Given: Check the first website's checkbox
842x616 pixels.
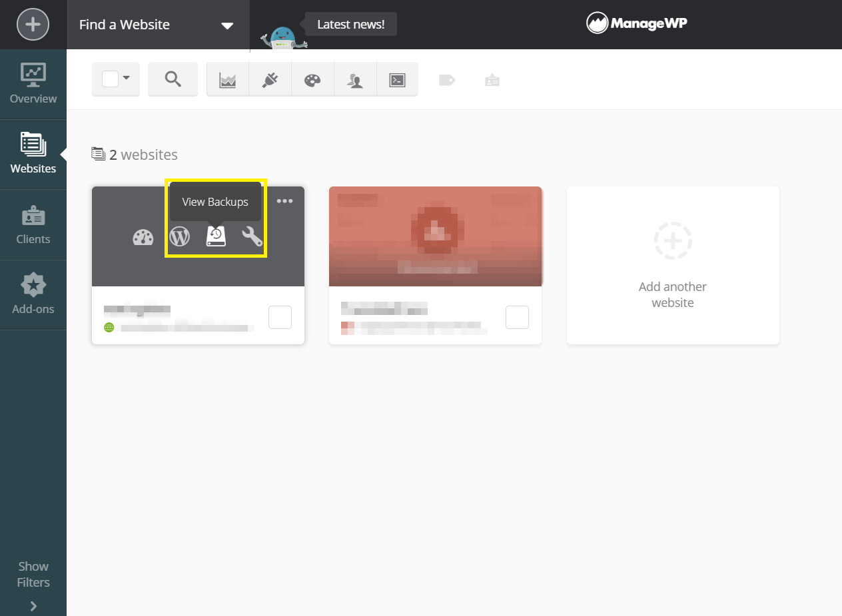Looking at the screenshot, I should (x=280, y=317).
